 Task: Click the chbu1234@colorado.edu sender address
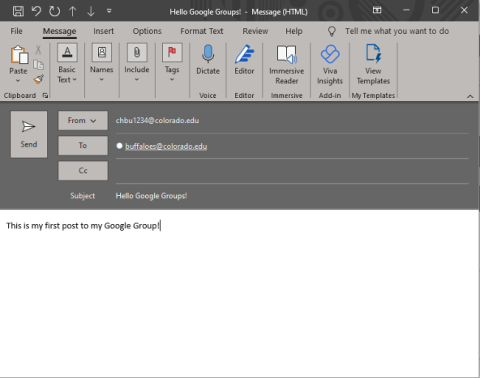pos(157,120)
